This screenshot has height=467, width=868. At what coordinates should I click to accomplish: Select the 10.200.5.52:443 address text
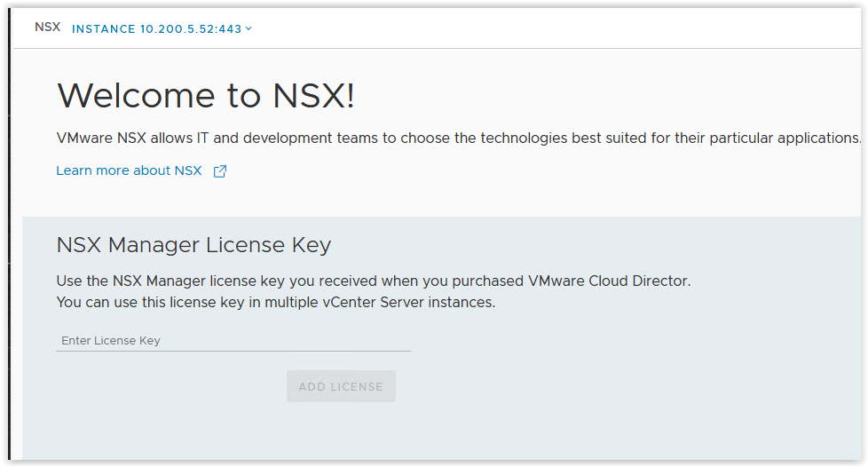[191, 29]
